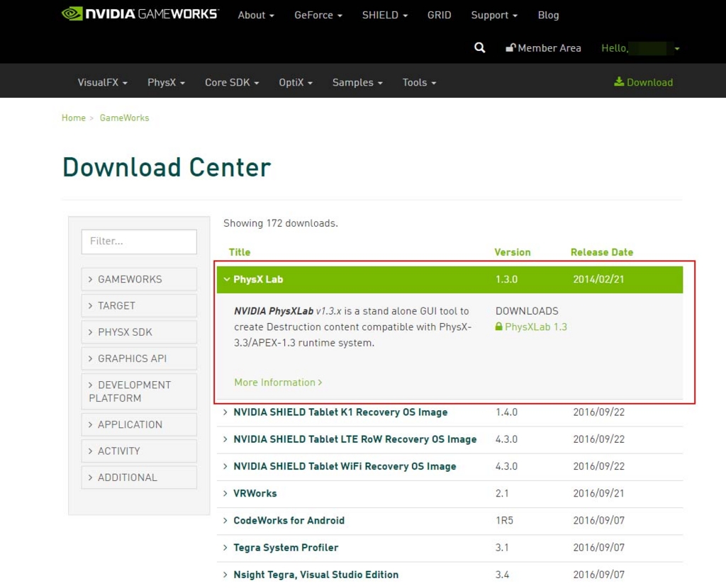Sort by the Release Date column header

601,252
